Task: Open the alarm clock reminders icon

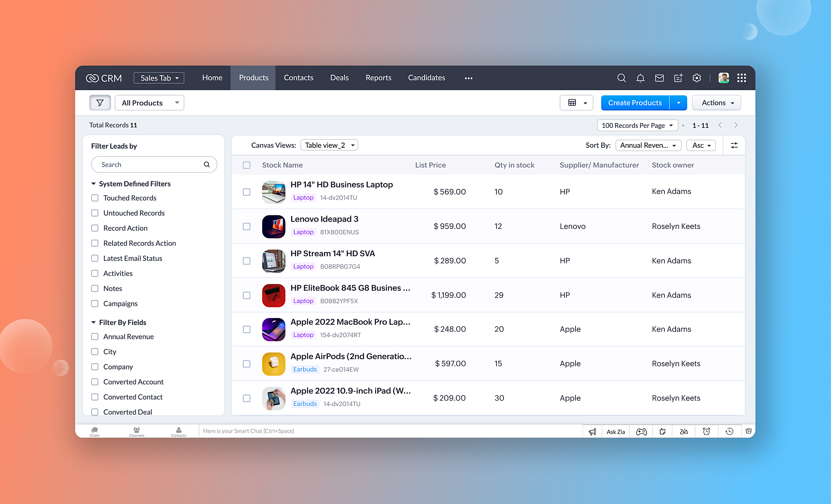Action: coord(706,431)
